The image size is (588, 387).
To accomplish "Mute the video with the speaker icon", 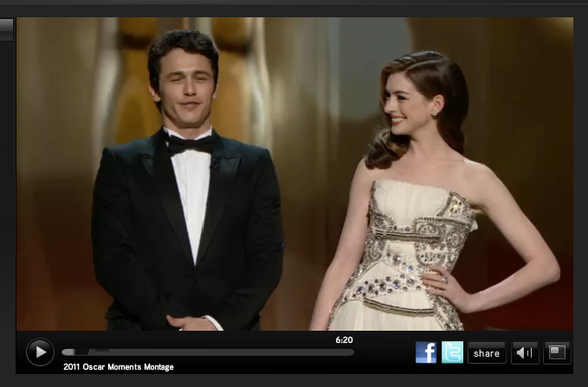I will [x=525, y=353].
